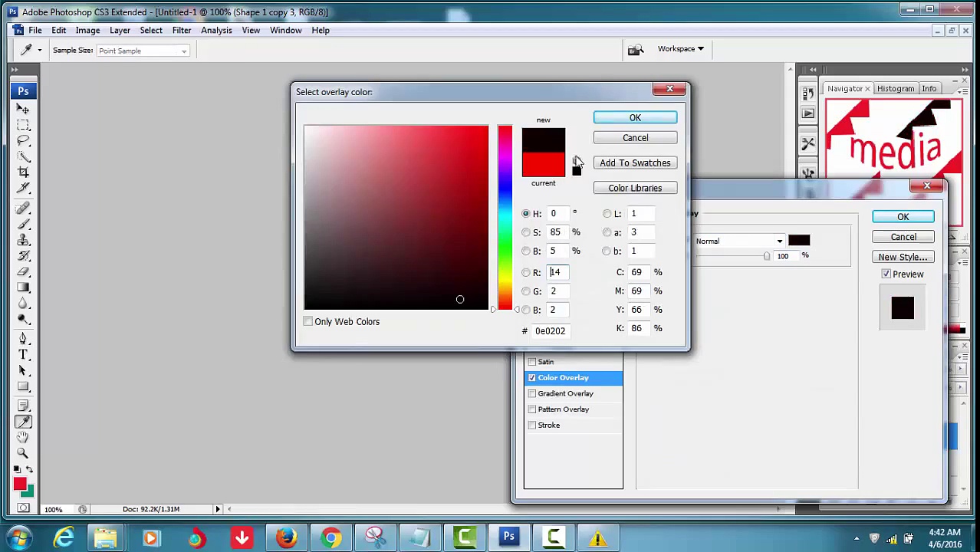Open the Filter menu

[x=181, y=30]
